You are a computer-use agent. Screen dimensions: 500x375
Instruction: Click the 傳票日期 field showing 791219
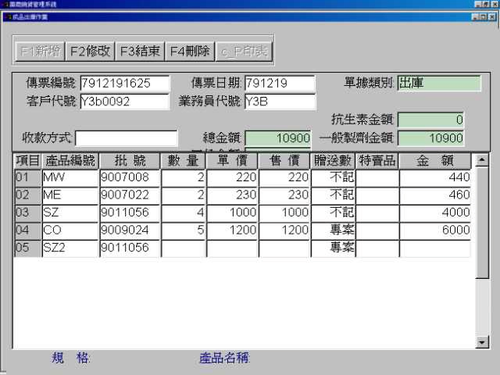pyautogui.click(x=280, y=83)
